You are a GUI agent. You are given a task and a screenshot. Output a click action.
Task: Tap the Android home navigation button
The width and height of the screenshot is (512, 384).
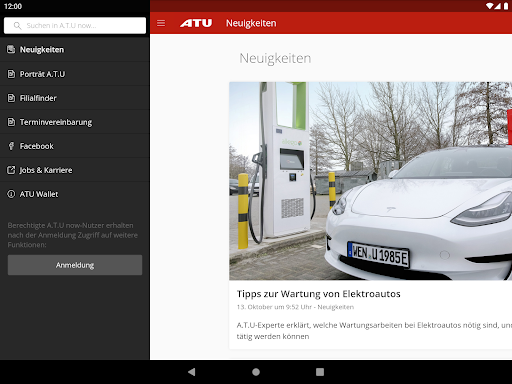point(256,372)
